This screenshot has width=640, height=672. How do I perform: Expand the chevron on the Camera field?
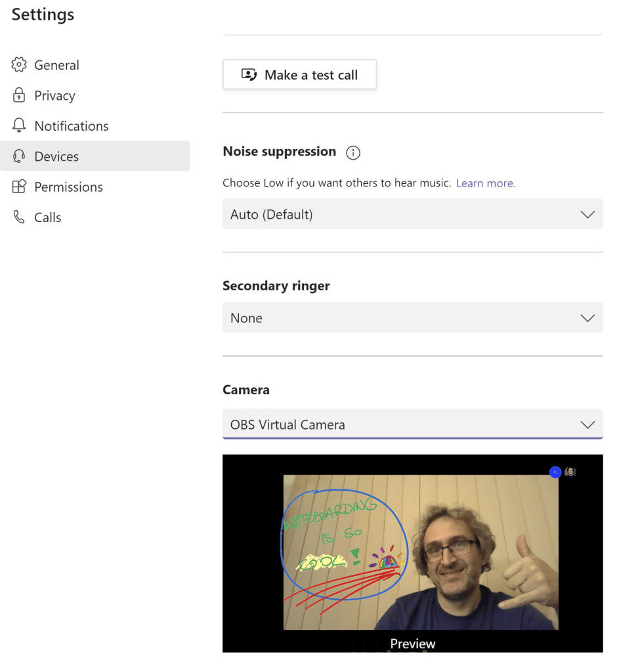click(x=587, y=425)
